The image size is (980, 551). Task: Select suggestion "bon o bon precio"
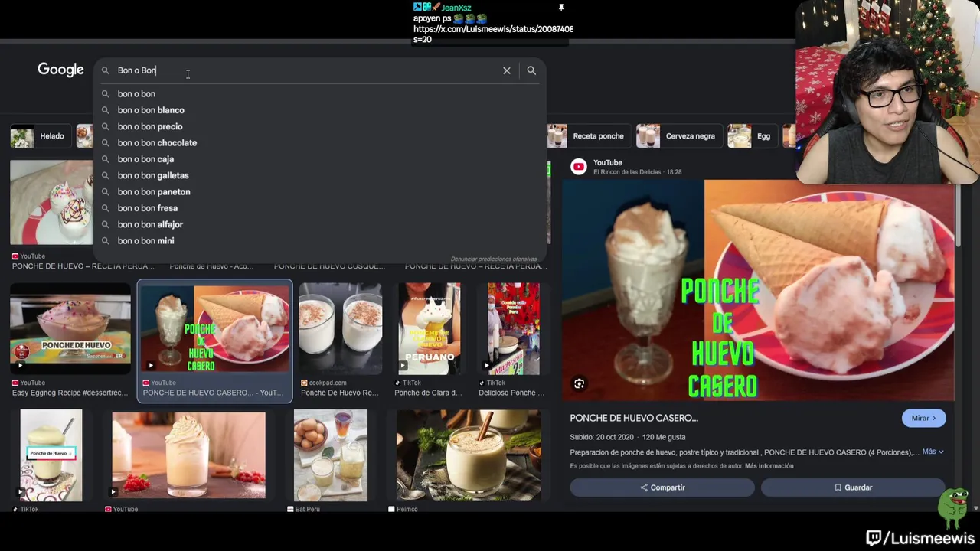coord(150,126)
